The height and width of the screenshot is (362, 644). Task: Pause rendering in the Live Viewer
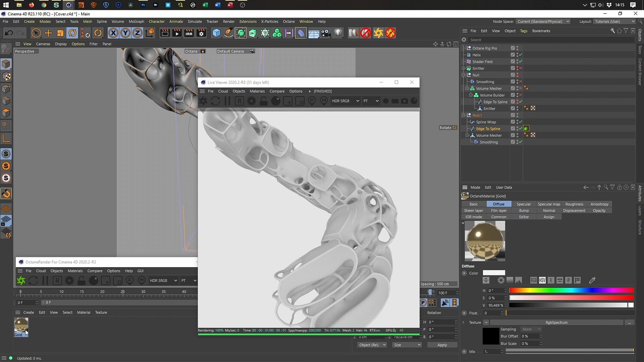click(227, 101)
